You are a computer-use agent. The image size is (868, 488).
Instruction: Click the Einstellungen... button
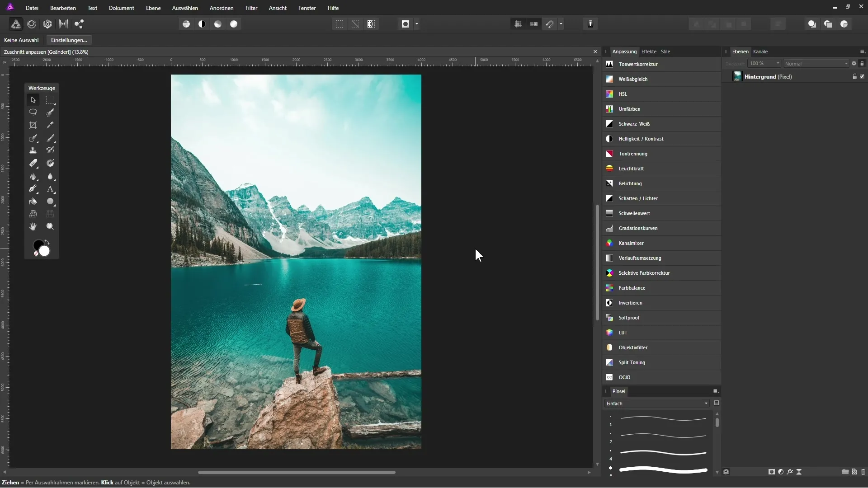click(x=69, y=40)
